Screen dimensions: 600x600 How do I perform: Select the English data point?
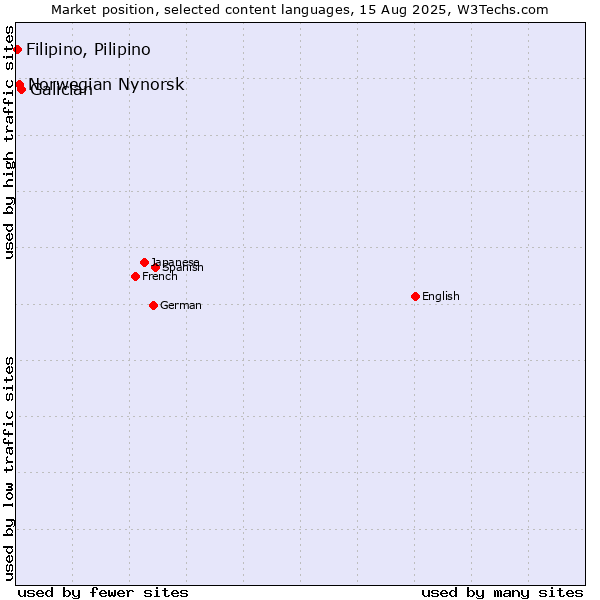pos(416,297)
